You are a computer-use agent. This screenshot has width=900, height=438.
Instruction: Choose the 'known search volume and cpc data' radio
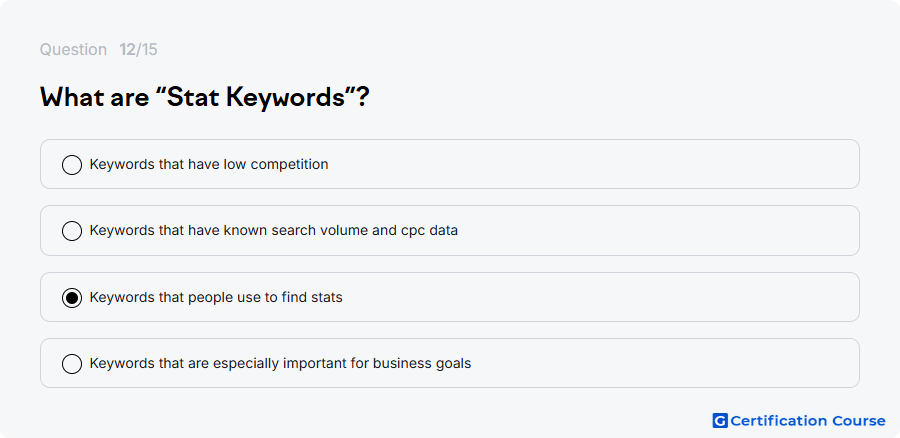point(72,231)
